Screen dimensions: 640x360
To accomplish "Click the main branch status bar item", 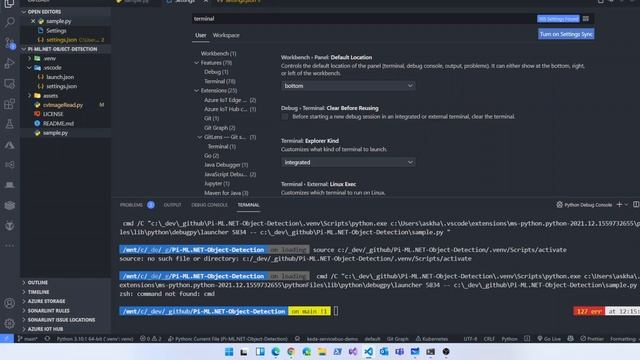I will [27, 339].
